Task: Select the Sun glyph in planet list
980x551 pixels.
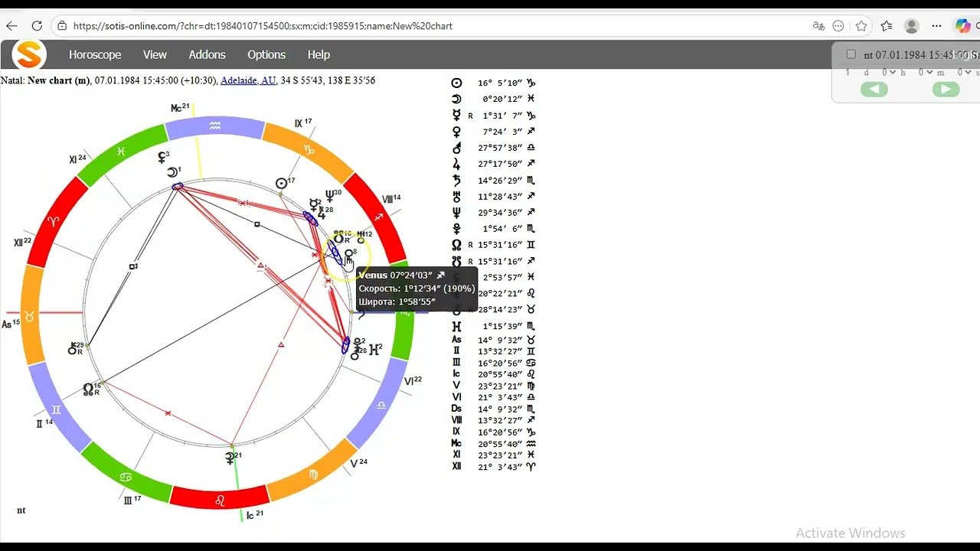Action: tap(456, 83)
